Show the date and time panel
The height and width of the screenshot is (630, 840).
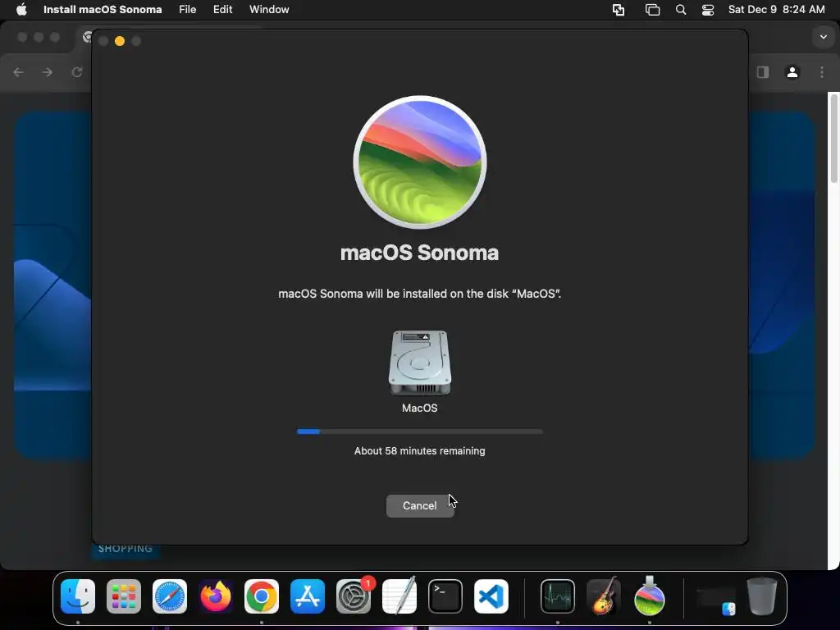776,10
